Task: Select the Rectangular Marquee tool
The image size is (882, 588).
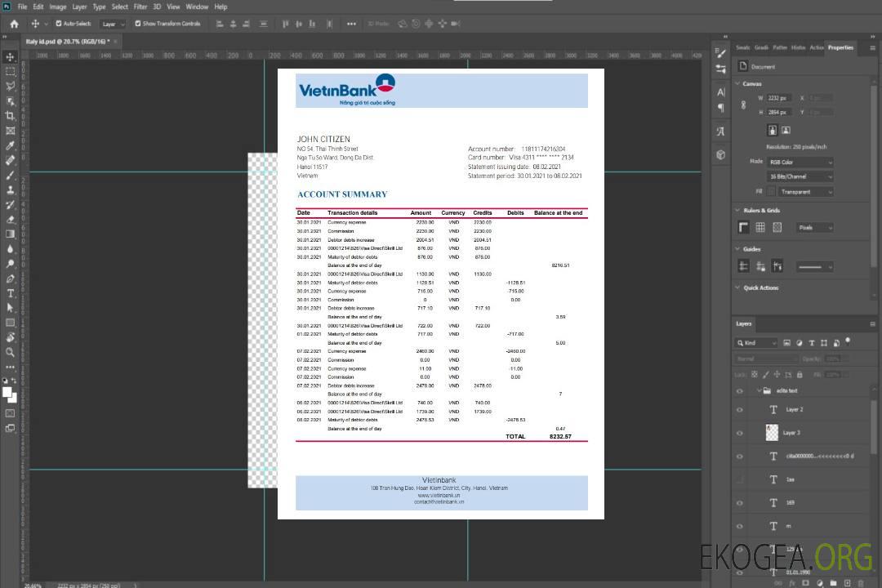Action: pyautogui.click(x=10, y=72)
